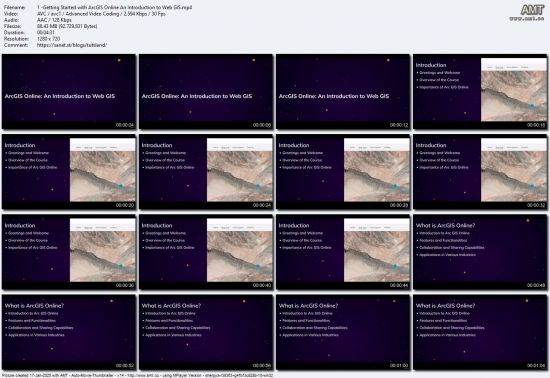Select the frame stamped 00:00:44
The width and height of the screenshot is (550, 378).
coord(343,252)
